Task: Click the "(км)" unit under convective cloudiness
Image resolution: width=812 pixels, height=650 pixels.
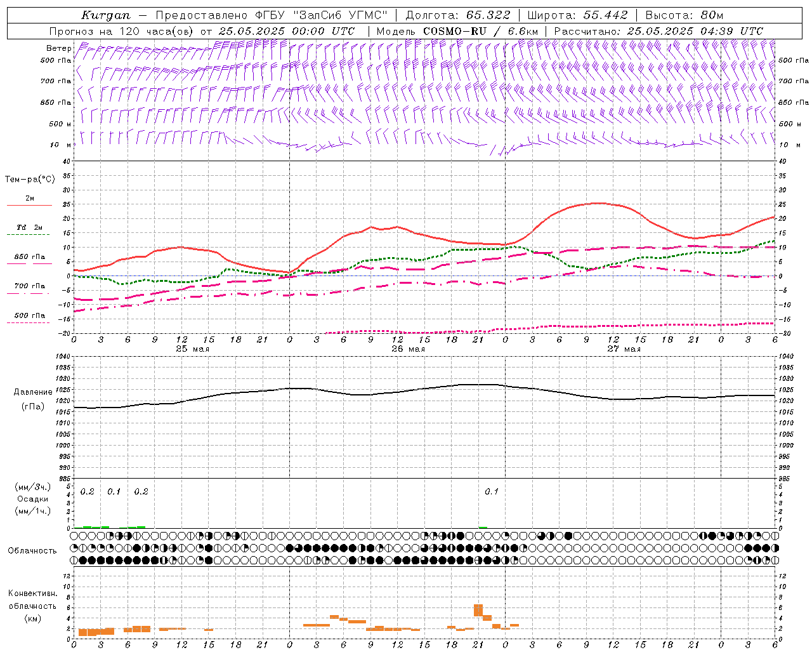Action: (x=32, y=618)
